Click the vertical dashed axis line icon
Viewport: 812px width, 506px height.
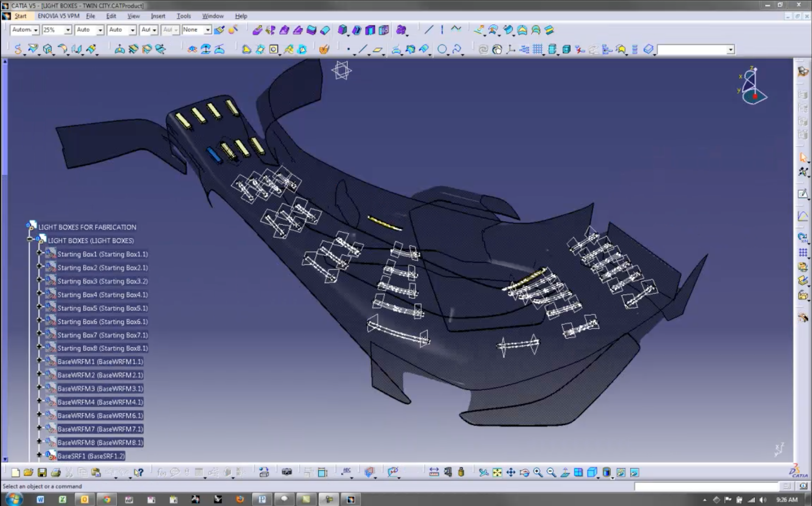[x=442, y=30]
